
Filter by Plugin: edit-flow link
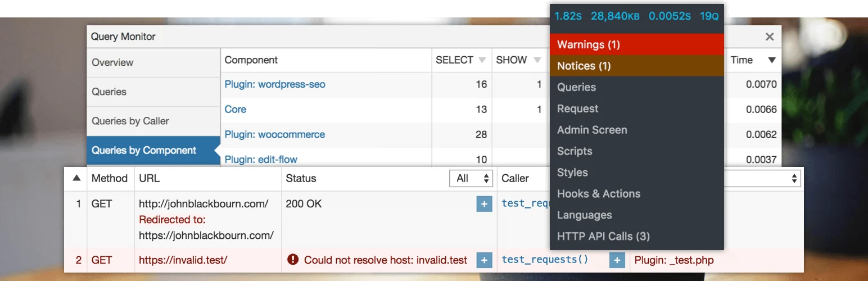[x=261, y=160]
